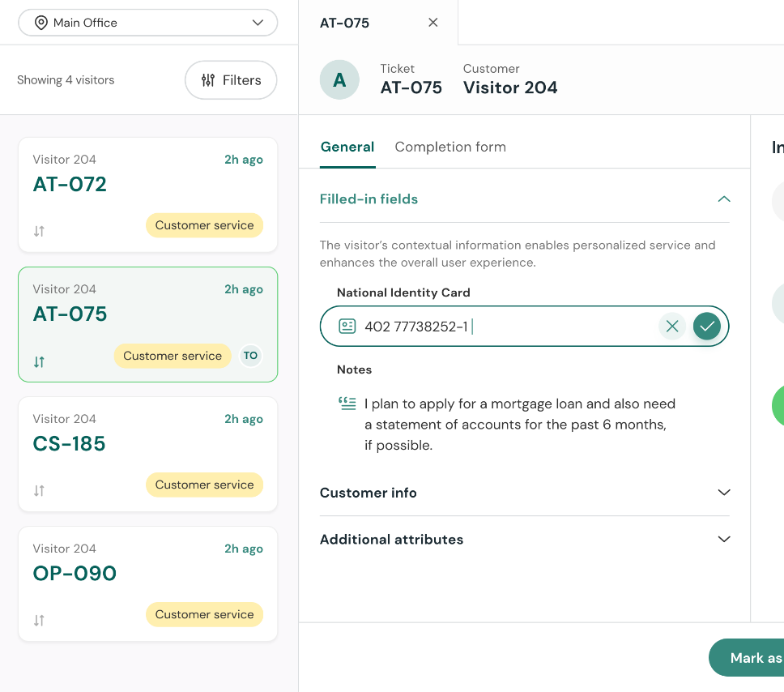The height and width of the screenshot is (692, 784).
Task: Expand the Customer info section
Action: tap(724, 493)
